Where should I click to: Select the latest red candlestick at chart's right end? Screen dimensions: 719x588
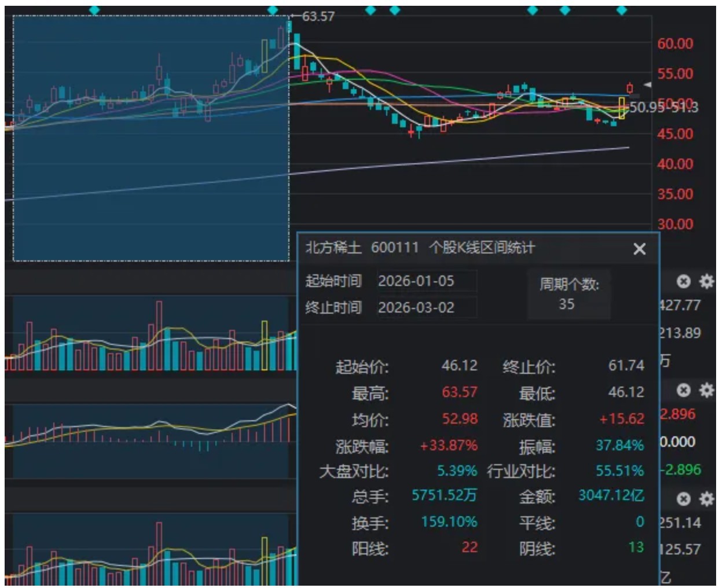[630, 89]
